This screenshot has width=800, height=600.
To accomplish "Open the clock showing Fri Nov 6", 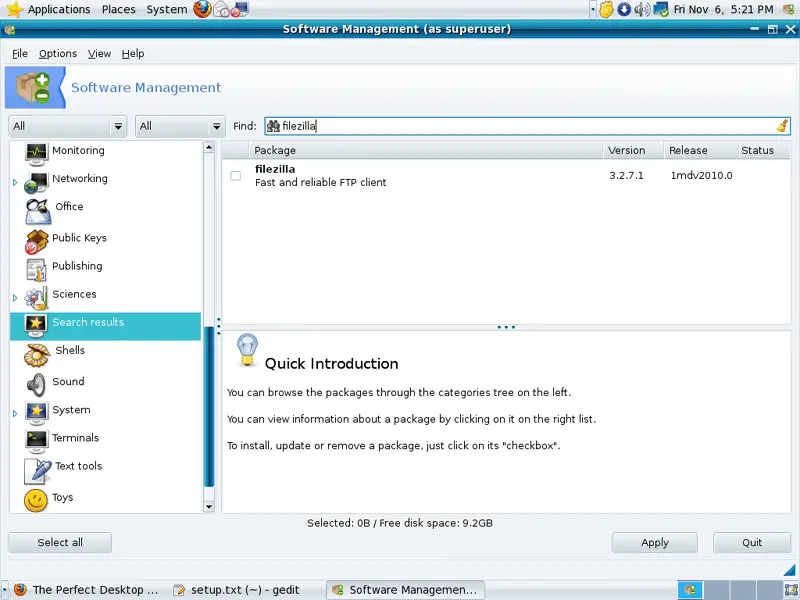I will pyautogui.click(x=723, y=9).
